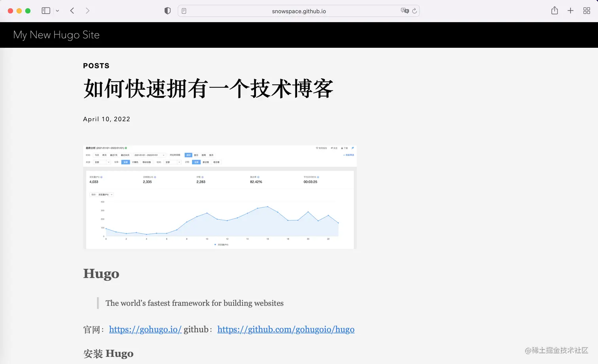
Task: Click the analytics chart screenshot image
Action: [220, 197]
